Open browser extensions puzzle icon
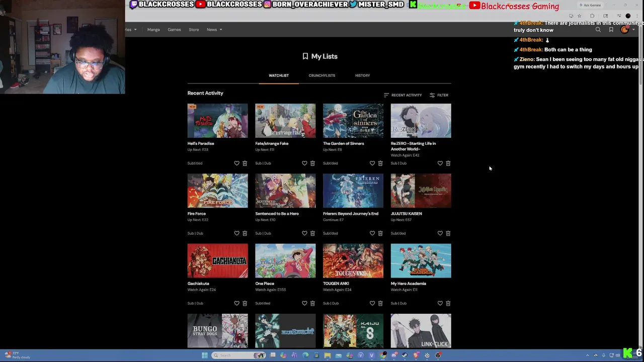This screenshot has width=644, height=362. tap(592, 16)
